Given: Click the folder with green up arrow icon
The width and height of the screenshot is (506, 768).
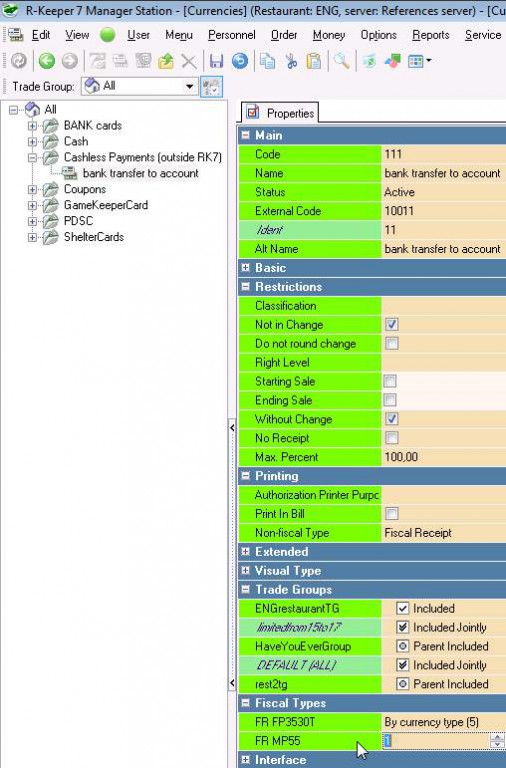Looking at the screenshot, I should [166, 61].
